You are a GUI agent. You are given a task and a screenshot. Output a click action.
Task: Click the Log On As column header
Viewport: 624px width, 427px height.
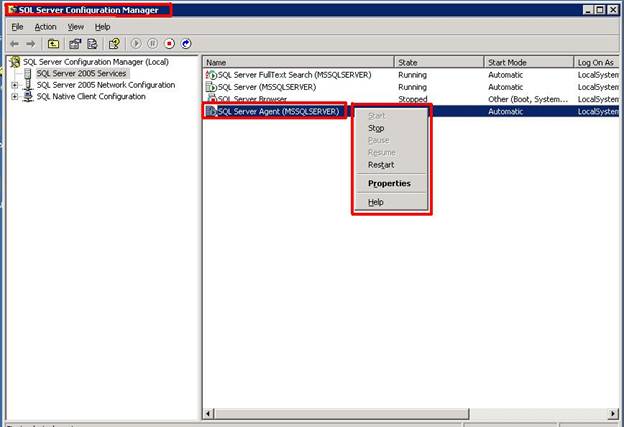[597, 62]
